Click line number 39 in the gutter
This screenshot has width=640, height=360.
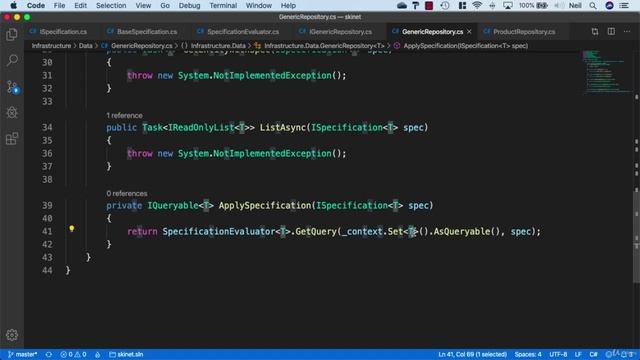pos(47,205)
